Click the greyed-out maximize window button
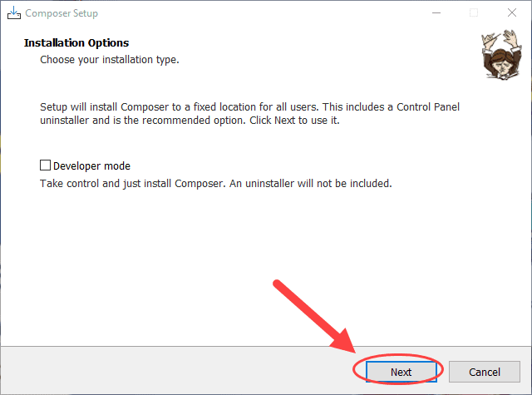 (x=474, y=13)
